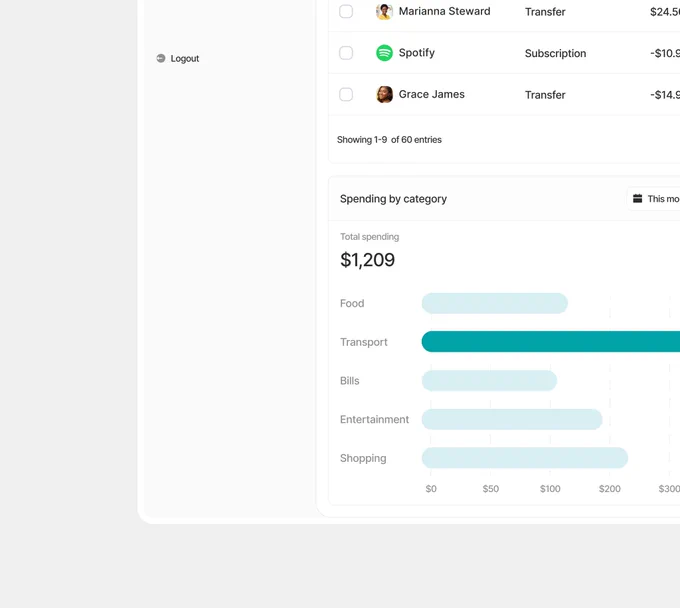Click the Spotify merchant name
Image resolution: width=680 pixels, height=608 pixels.
(x=417, y=53)
